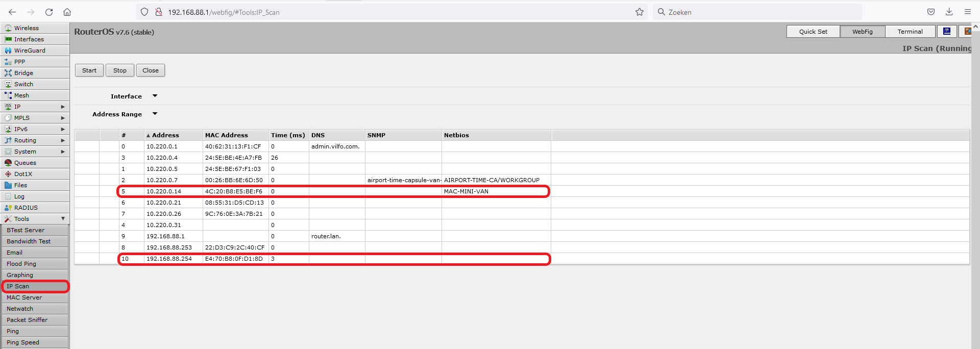Open the Log section icon
The height and width of the screenshot is (349, 980).
point(8,196)
